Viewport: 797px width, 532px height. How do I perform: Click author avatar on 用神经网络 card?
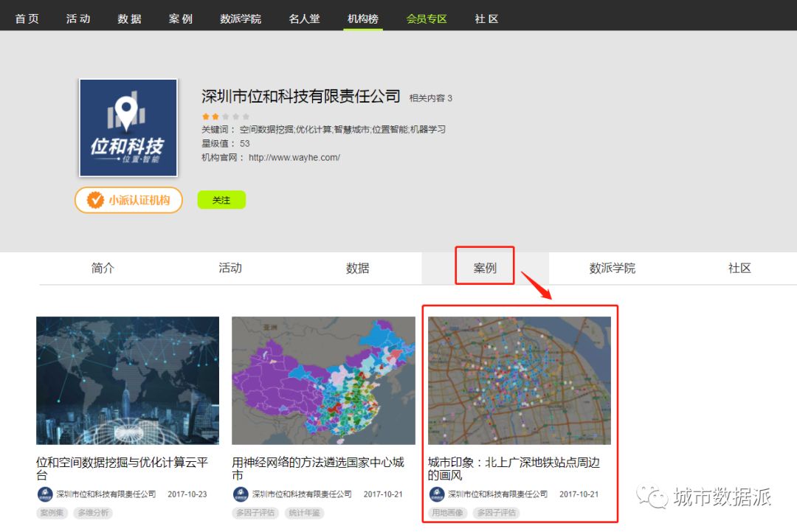(241, 494)
